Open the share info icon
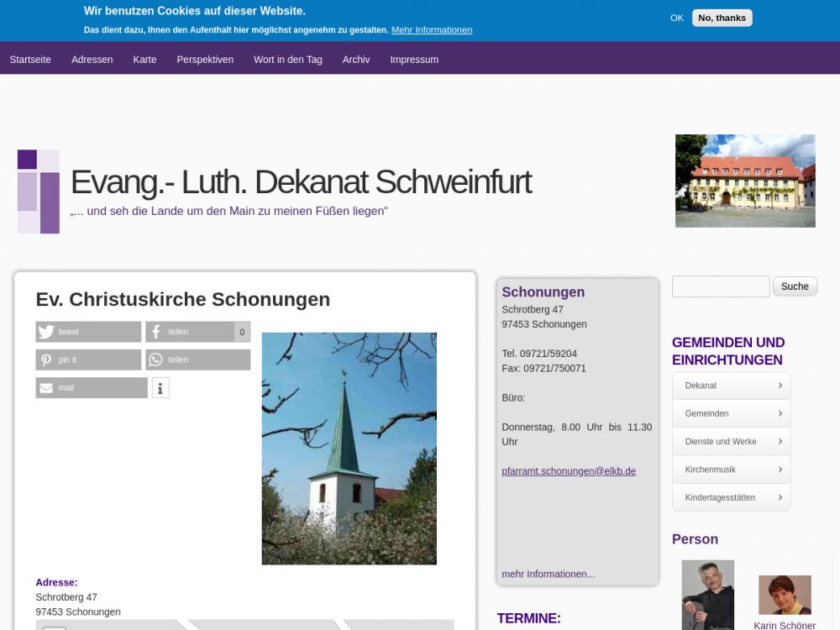840x630 pixels. (160, 388)
